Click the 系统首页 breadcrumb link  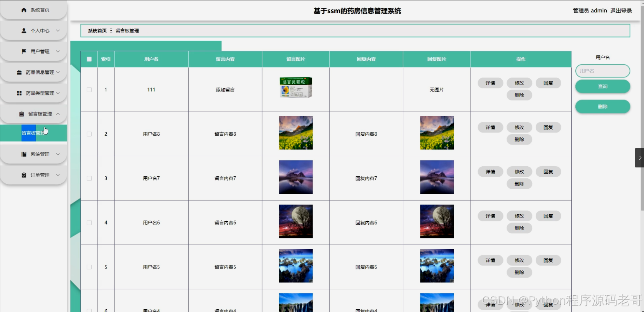97,31
